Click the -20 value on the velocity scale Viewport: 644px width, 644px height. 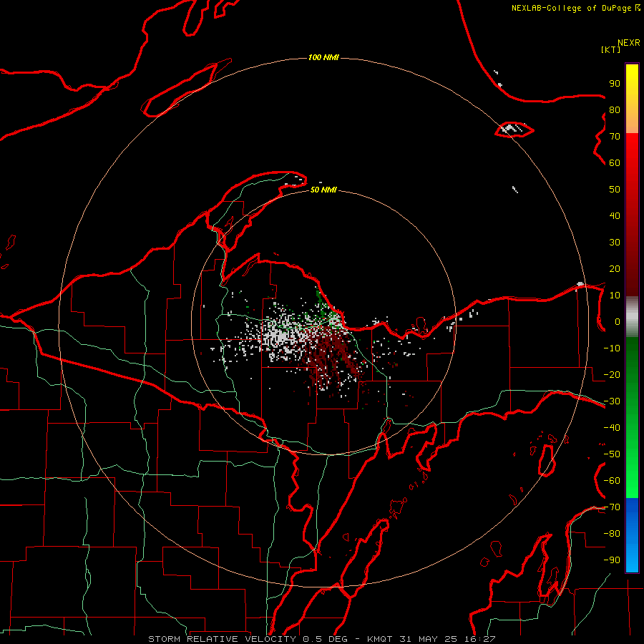[612, 375]
